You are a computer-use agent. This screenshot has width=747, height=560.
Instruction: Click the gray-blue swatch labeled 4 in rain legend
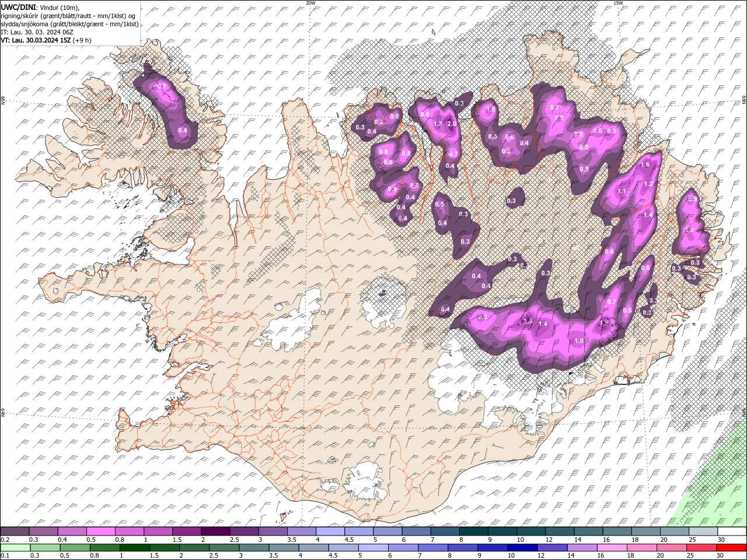313,547
